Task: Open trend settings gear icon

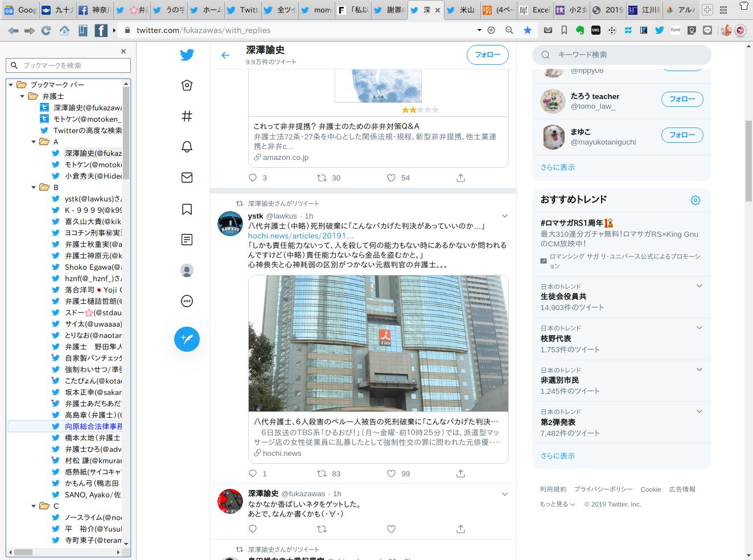Action: [695, 200]
